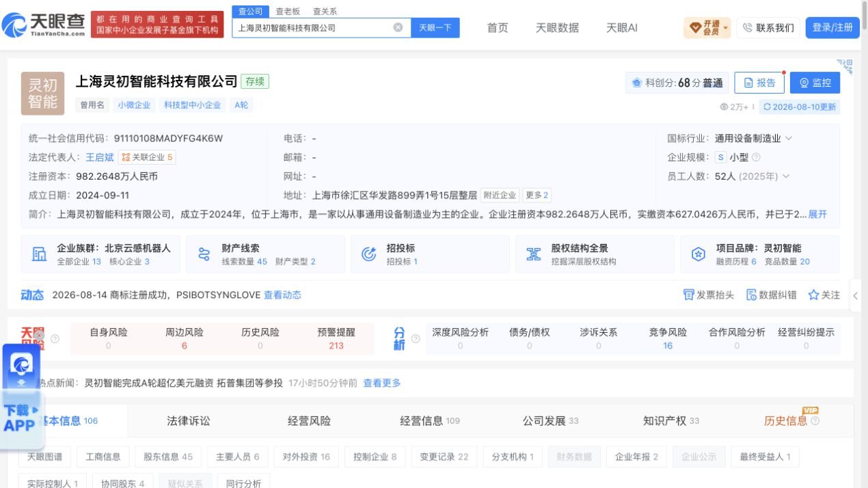The image size is (868, 488).
Task: Open the 企业族群 card icon
Action: tap(39, 254)
